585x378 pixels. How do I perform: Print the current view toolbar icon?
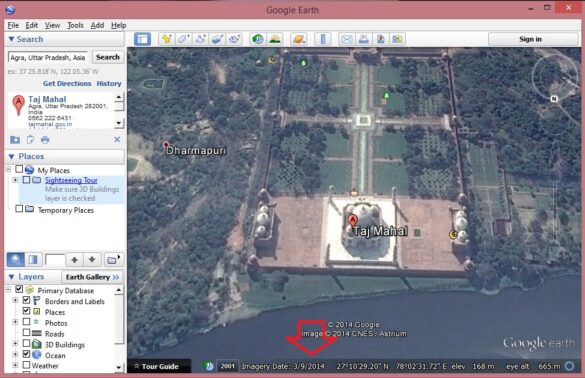click(x=364, y=39)
